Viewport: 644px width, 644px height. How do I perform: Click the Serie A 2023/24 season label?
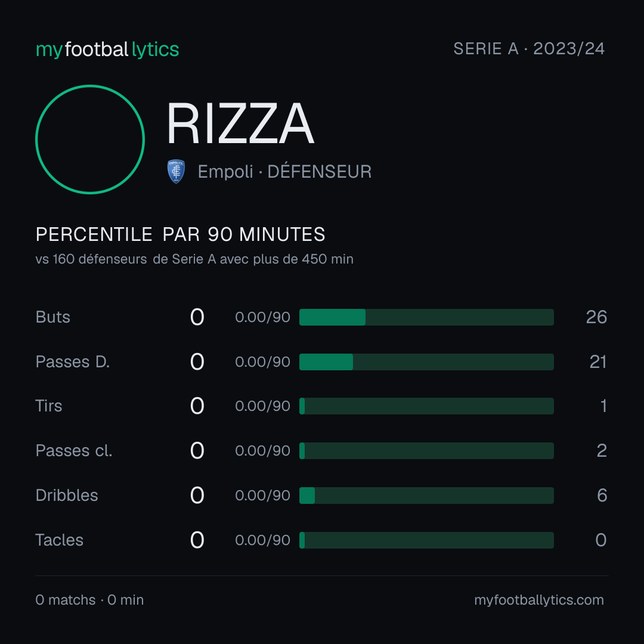point(529,48)
